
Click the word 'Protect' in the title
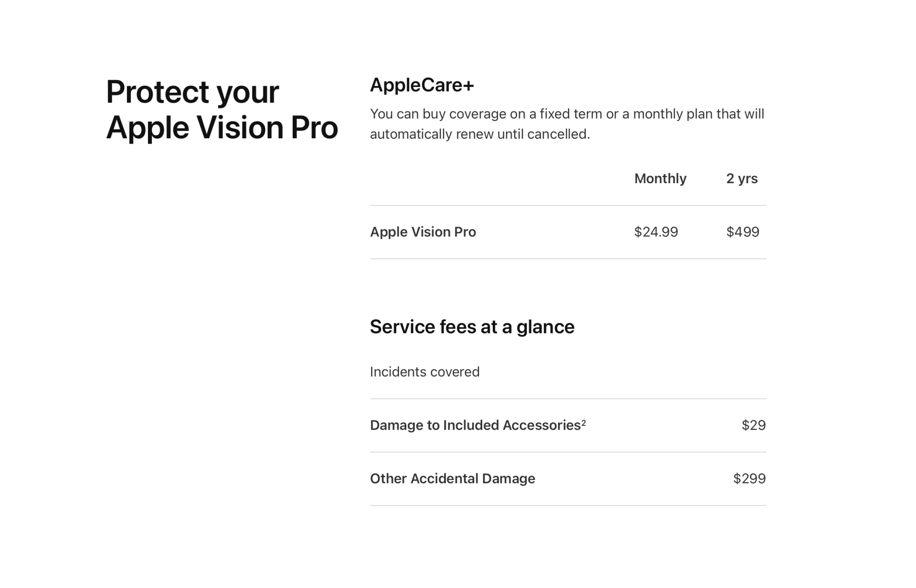(158, 92)
